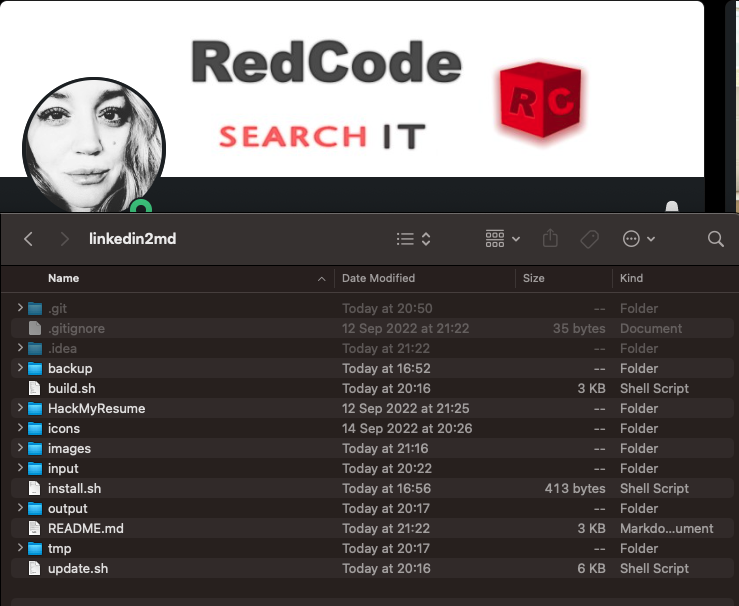Expand the backup folder

(x=20, y=368)
